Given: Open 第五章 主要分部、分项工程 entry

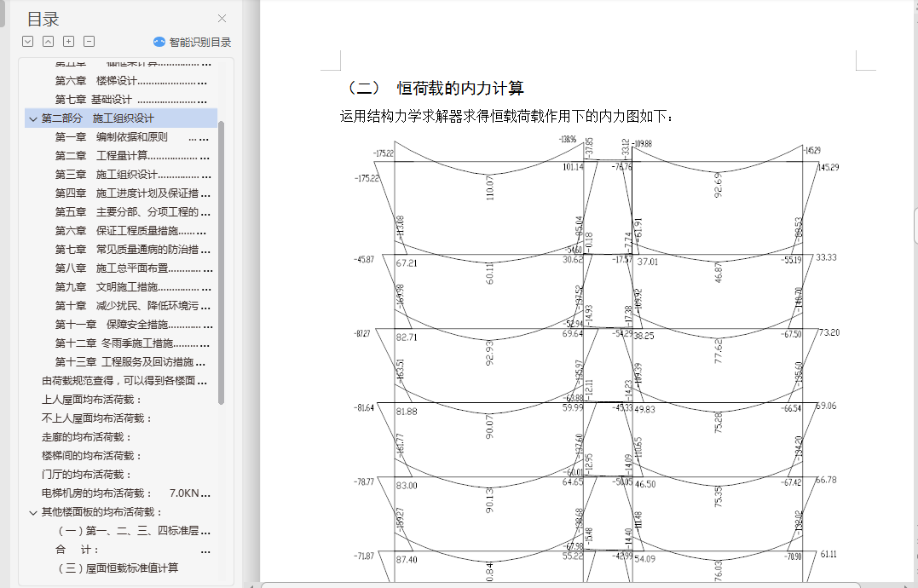Looking at the screenshot, I should coord(132,212).
